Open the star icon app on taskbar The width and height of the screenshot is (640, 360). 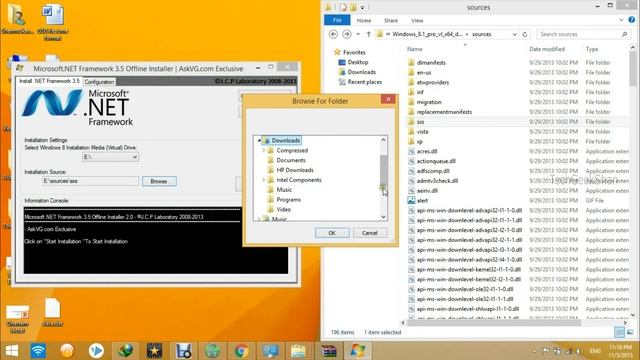tap(154, 351)
